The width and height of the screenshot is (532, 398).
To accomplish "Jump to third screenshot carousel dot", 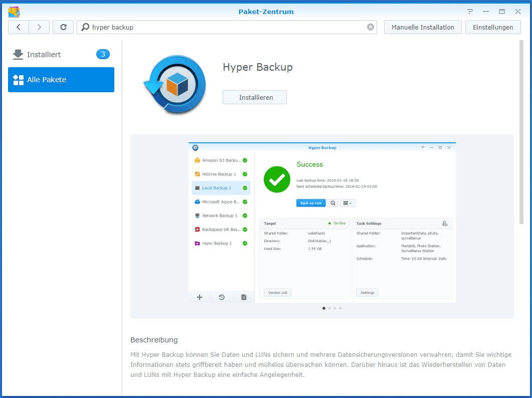I will 335,308.
